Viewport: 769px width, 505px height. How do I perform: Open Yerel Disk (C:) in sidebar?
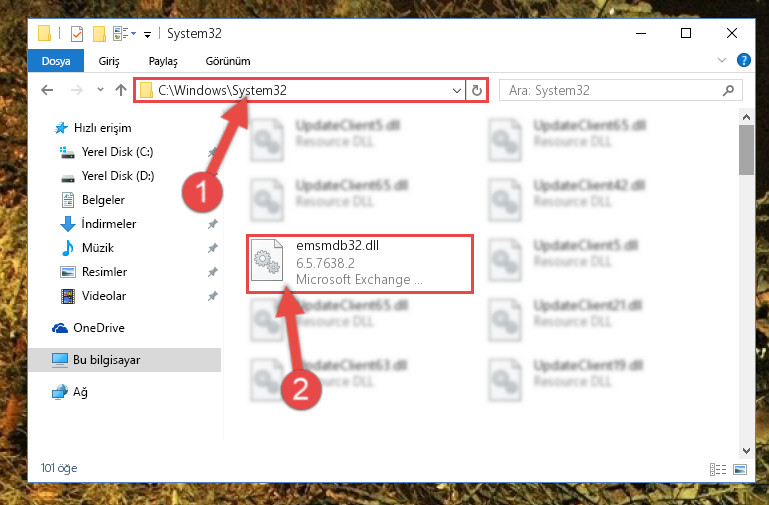117,152
